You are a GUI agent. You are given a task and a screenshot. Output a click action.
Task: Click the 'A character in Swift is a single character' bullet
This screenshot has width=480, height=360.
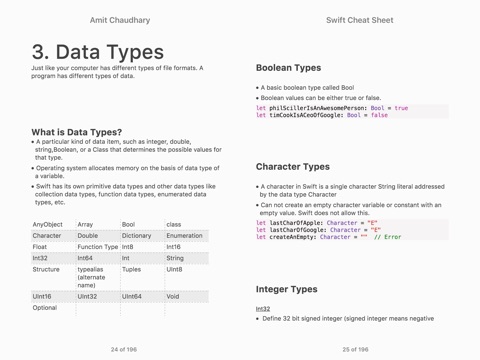pyautogui.click(x=350, y=191)
